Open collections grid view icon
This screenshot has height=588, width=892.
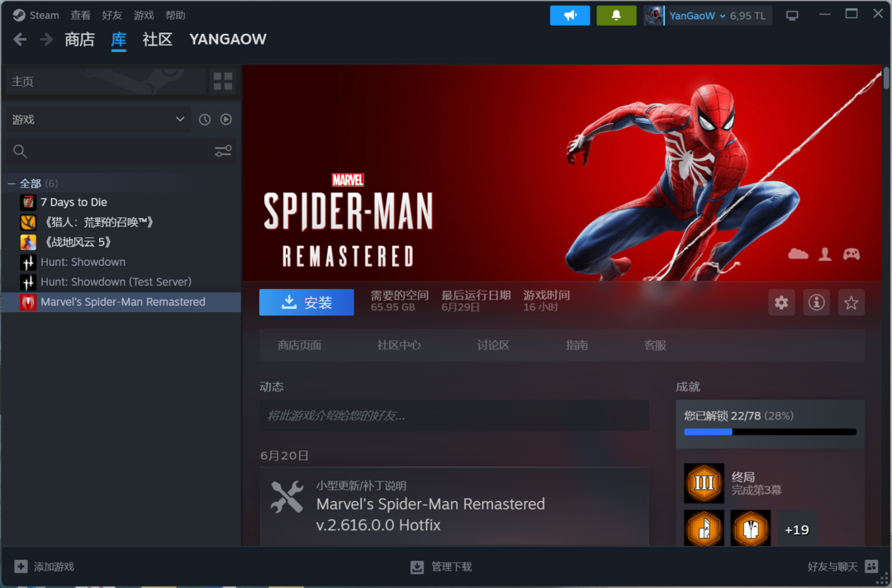coord(222,81)
